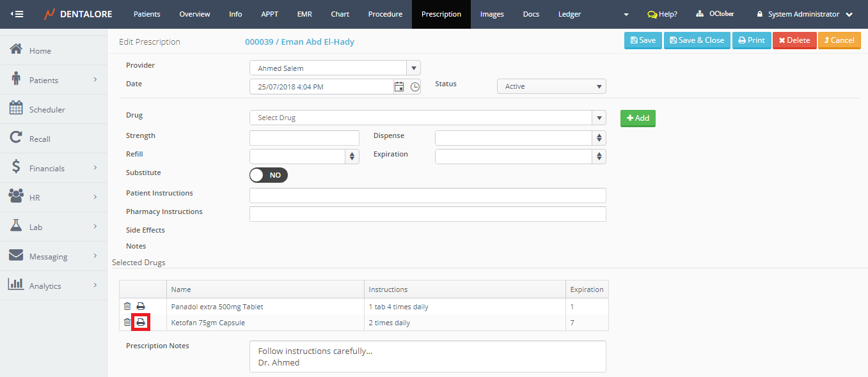Screen dimensions: 868x377
Task: Go to Home in the sidebar
Action: pyautogui.click(x=40, y=50)
